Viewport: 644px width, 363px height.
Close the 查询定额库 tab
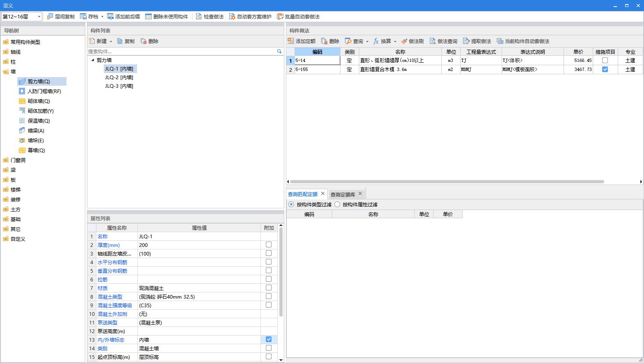coord(360,194)
